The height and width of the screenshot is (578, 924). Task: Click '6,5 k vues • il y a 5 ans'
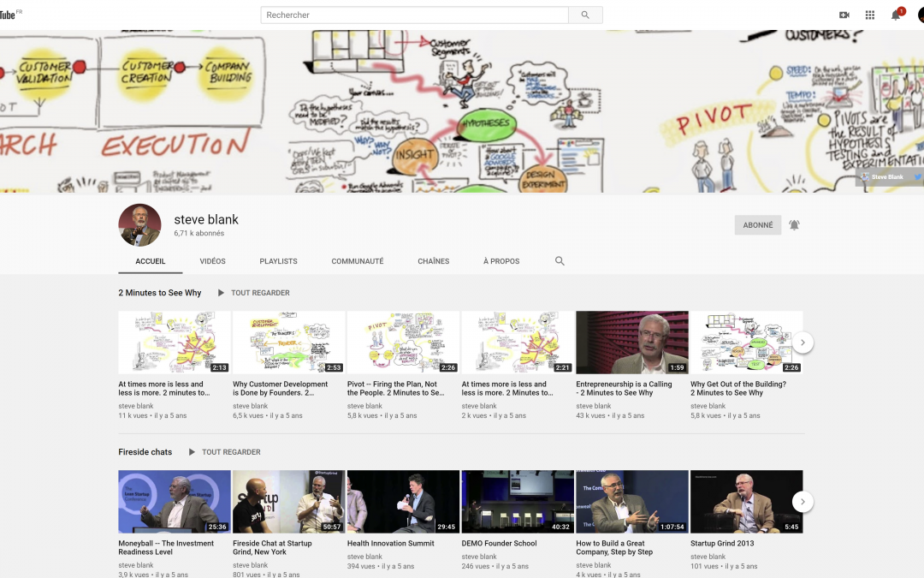click(x=268, y=415)
